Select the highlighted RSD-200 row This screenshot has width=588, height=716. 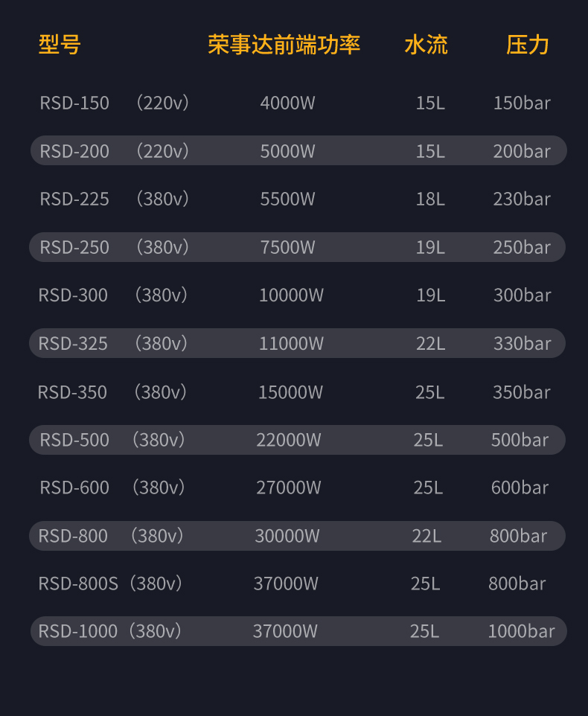click(298, 150)
